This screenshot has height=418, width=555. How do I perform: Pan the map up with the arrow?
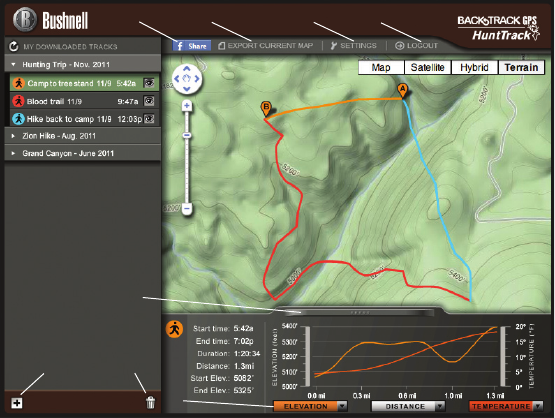coord(187,69)
